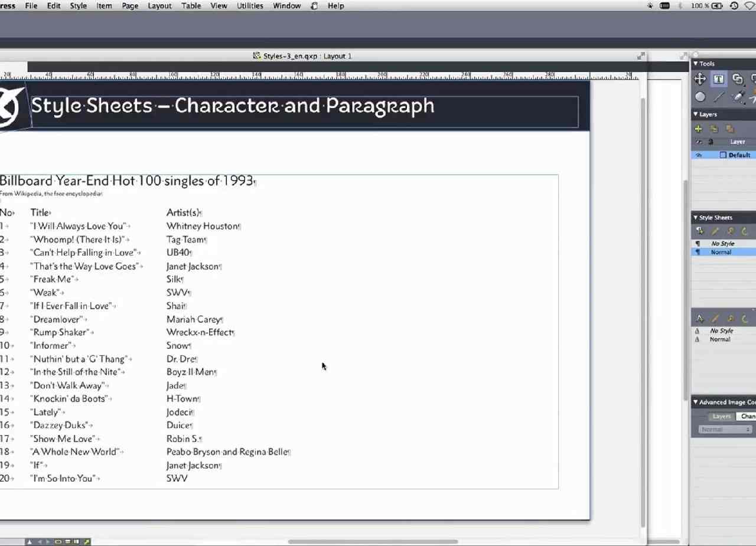The image size is (756, 546).
Task: Open the Page menu
Action: 130,6
